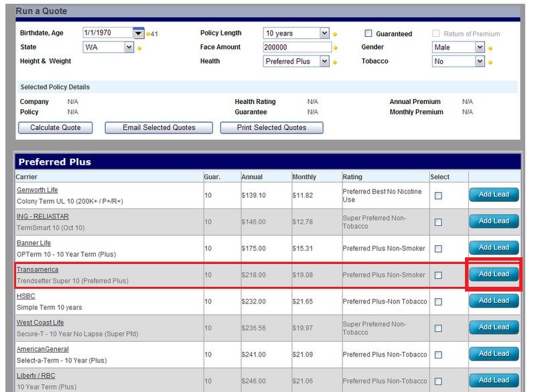Open the Birthdate calendar dropdown arrow

pos(138,33)
